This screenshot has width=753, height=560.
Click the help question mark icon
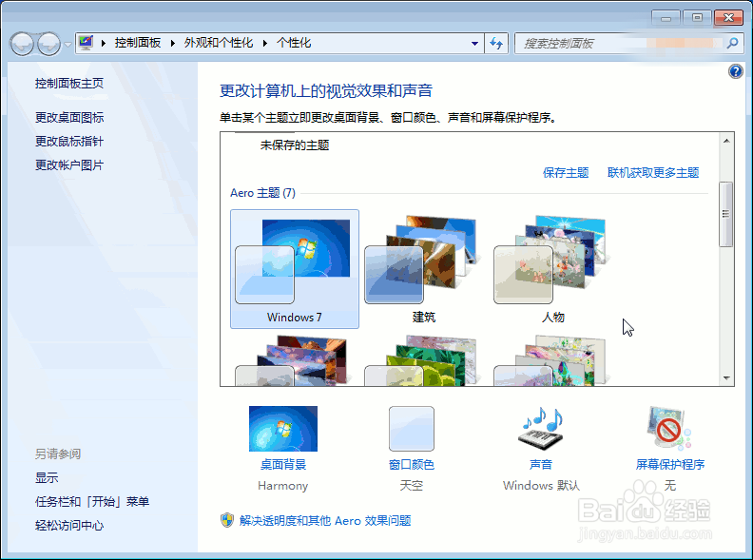(735, 71)
